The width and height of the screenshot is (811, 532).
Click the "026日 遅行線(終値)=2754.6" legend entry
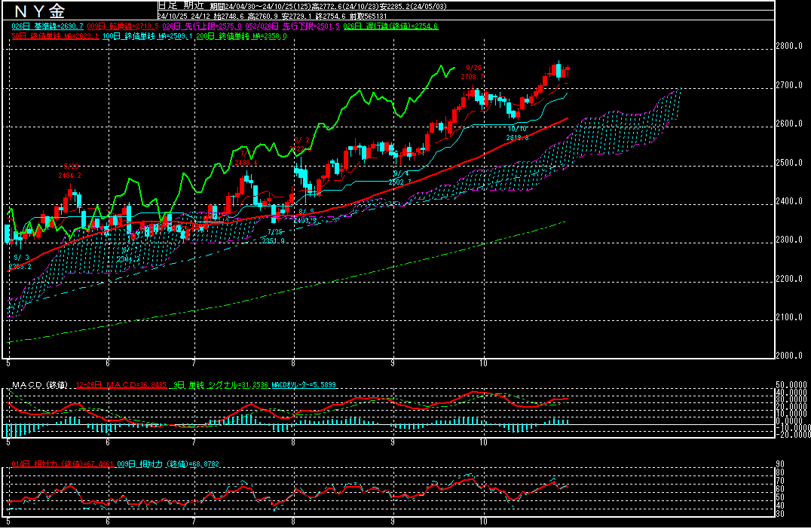pos(390,26)
